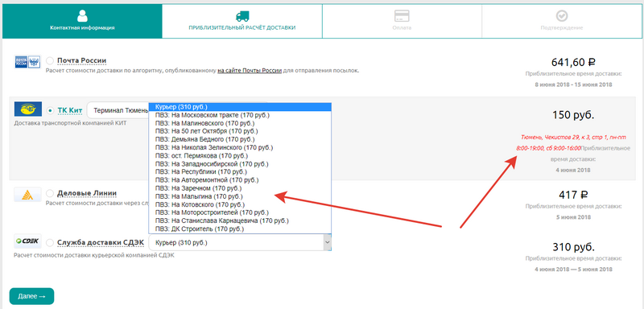Viewport: 644px width, 309px height.
Task: Click 8 июня 2018 - 15 июня 2018 dates
Action: [x=573, y=84]
